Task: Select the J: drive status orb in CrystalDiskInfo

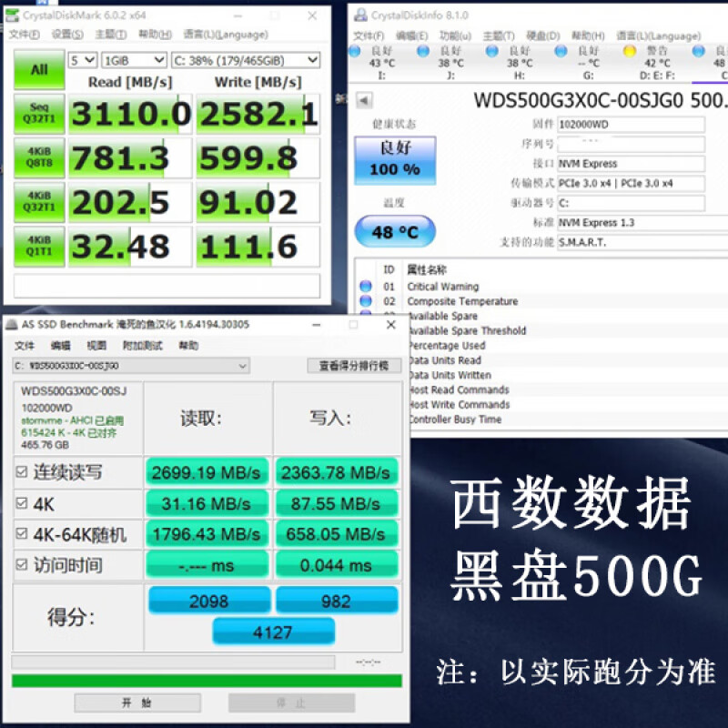Action: pyautogui.click(x=423, y=51)
